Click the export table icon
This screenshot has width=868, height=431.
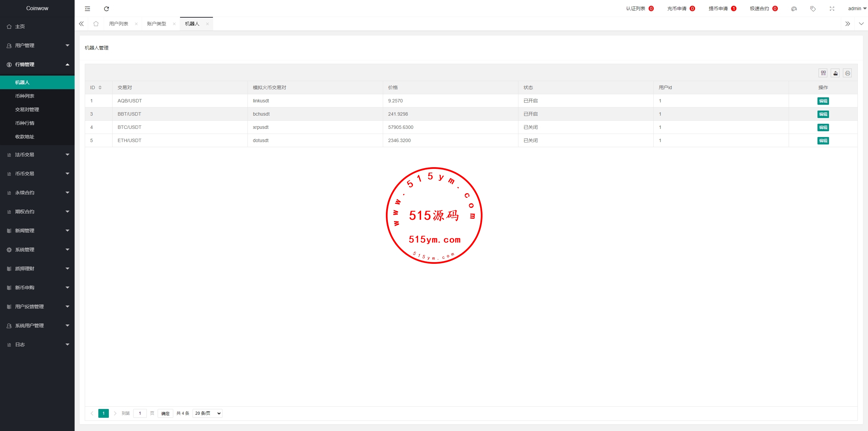[x=835, y=73]
